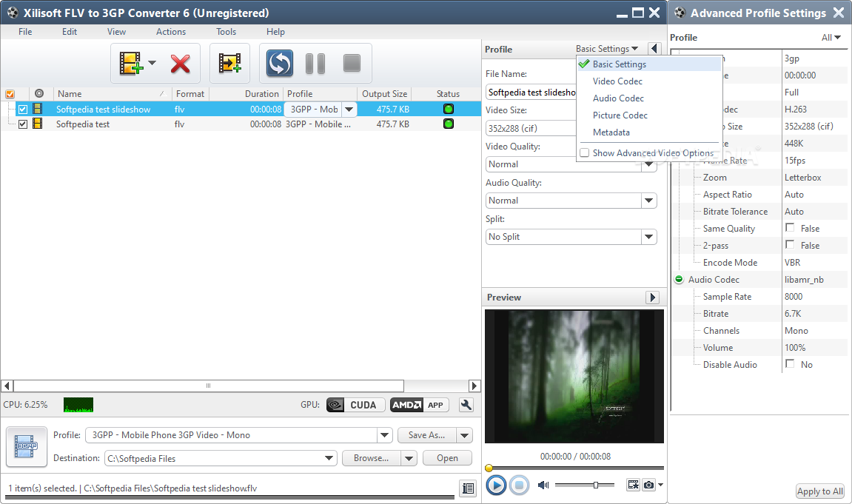Click the 3GPP profile thumbnail icon
This screenshot has width=852, height=504.
tap(26, 446)
